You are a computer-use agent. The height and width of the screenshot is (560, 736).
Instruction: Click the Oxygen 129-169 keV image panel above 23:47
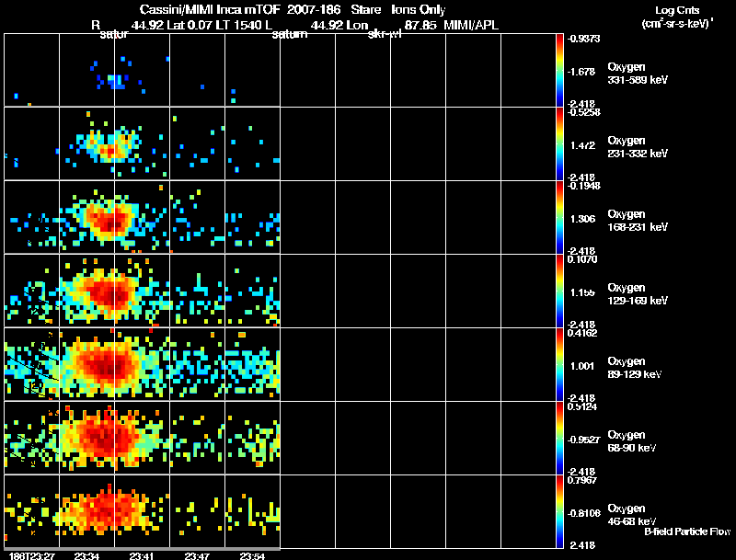tap(197, 291)
